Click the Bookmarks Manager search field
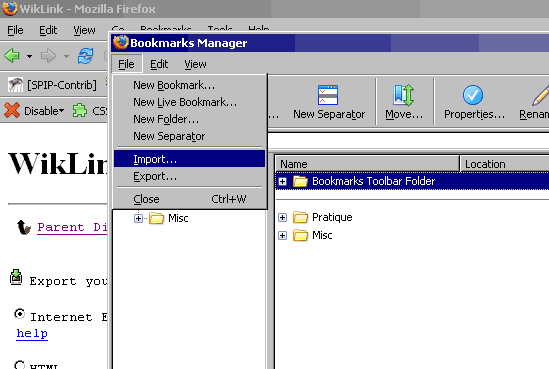 tap(408, 142)
